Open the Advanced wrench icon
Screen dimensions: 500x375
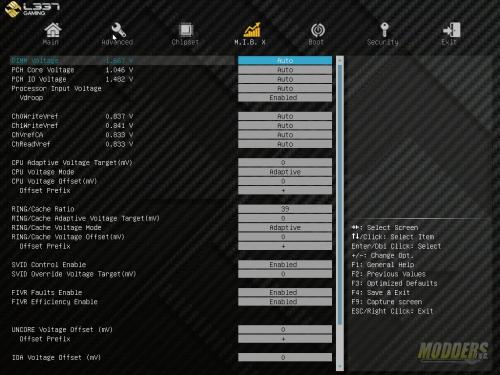coord(118,30)
